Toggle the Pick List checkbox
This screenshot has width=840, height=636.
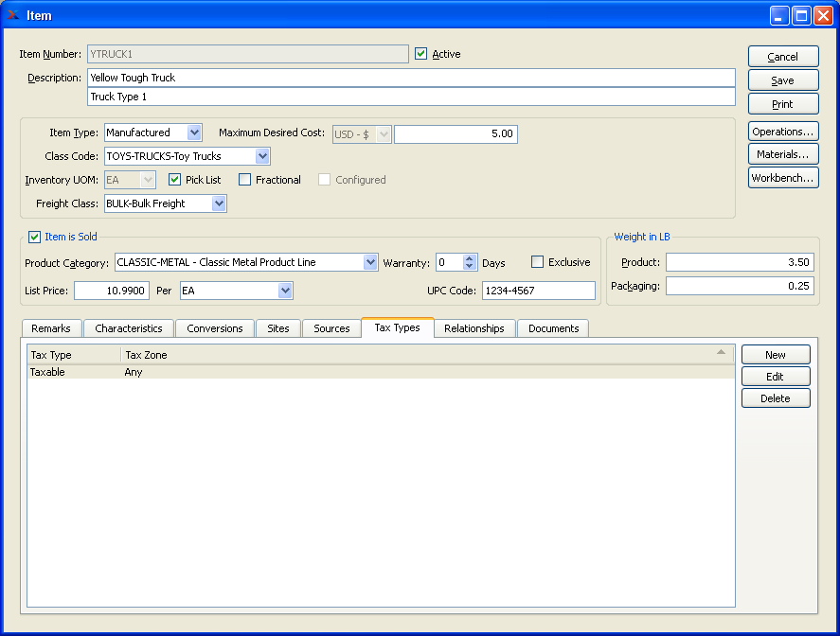click(x=174, y=179)
